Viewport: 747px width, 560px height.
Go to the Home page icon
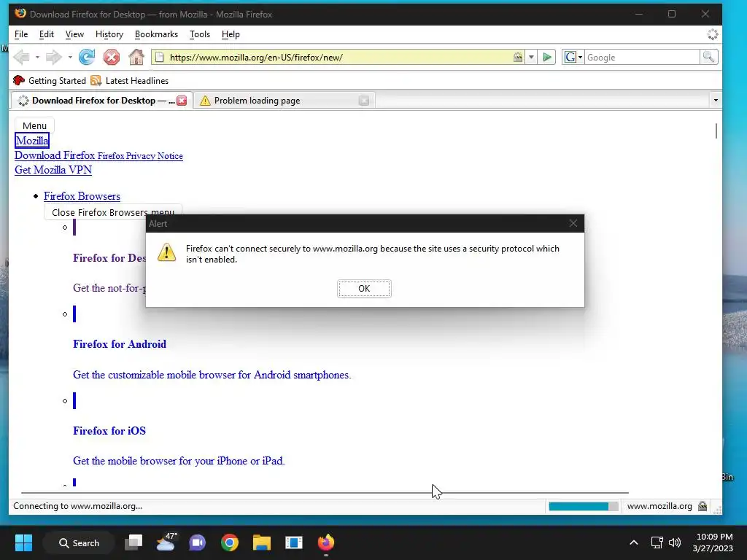[136, 57]
